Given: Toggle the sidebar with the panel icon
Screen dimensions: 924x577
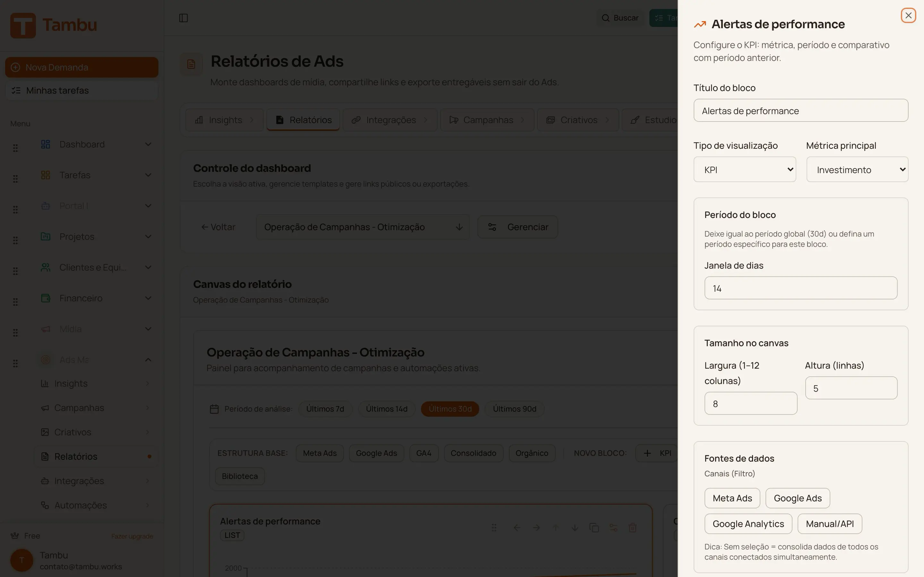Looking at the screenshot, I should click(184, 18).
